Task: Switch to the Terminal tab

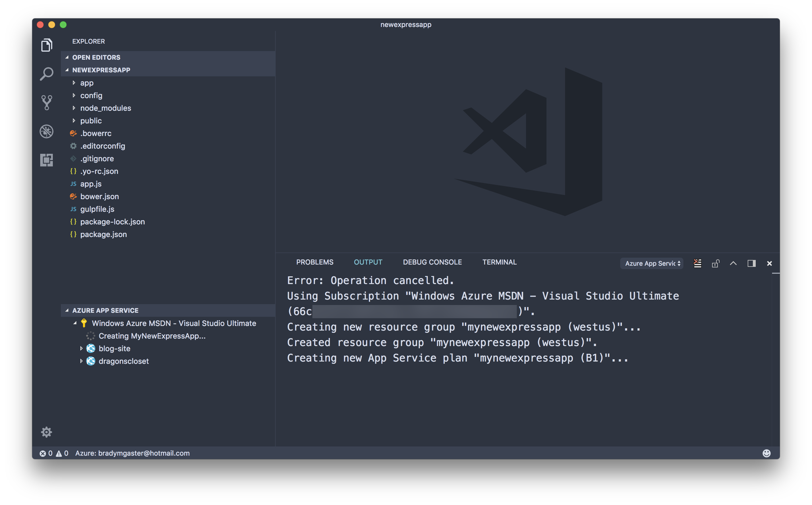Action: click(x=499, y=262)
